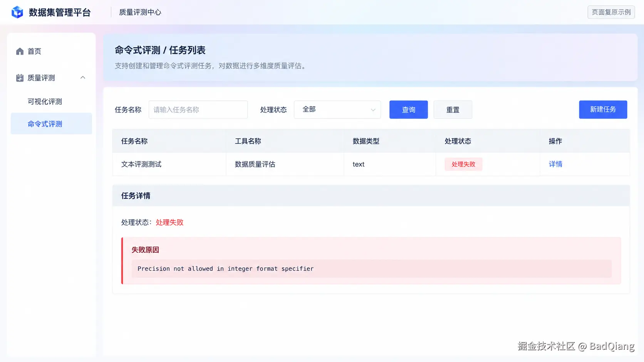Click the 任务详情 section heading
644x362 pixels.
click(136, 196)
